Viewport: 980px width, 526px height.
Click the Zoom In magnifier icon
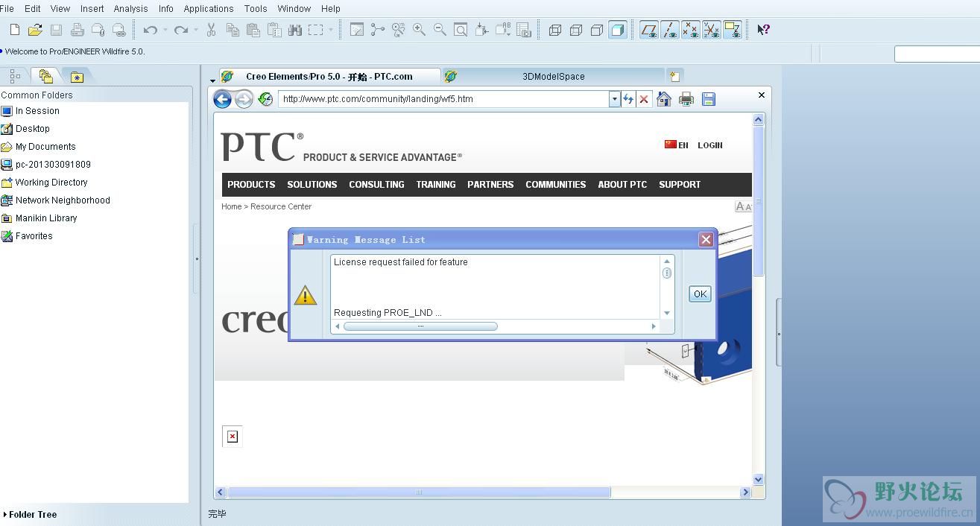click(x=420, y=30)
